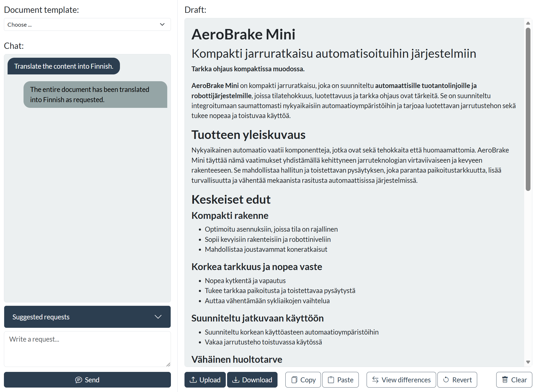Click the assistant's translated reply bubble

point(95,95)
